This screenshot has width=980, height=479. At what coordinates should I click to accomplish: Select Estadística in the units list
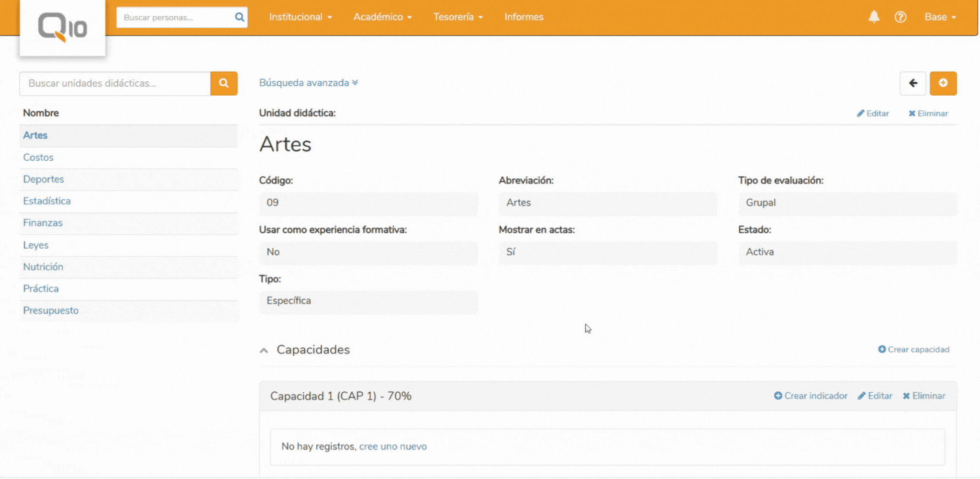coord(47,201)
